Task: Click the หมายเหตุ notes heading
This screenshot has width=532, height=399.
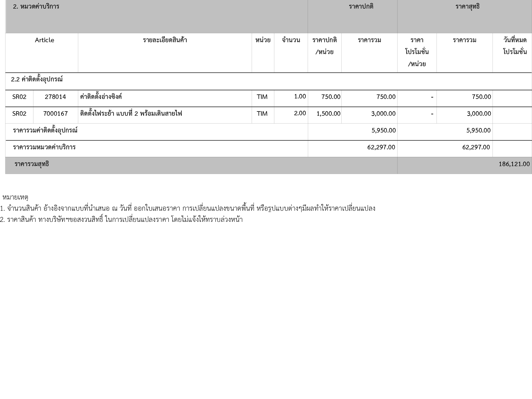Action: coord(15,197)
